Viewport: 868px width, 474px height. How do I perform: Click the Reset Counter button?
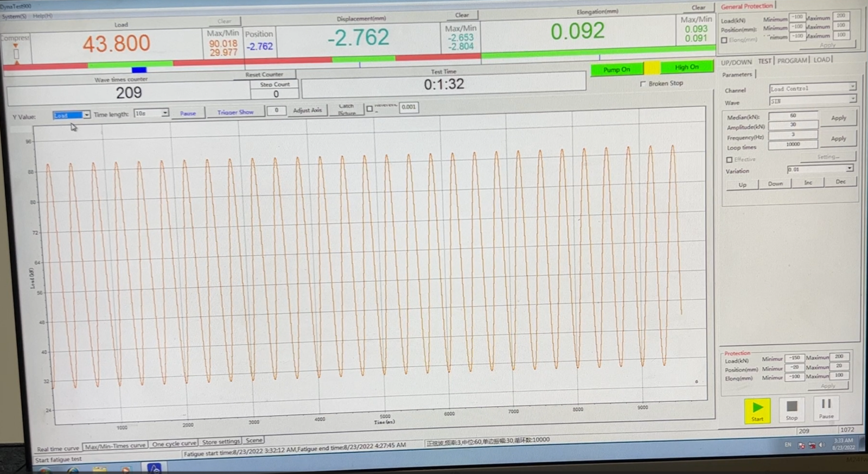coord(264,74)
